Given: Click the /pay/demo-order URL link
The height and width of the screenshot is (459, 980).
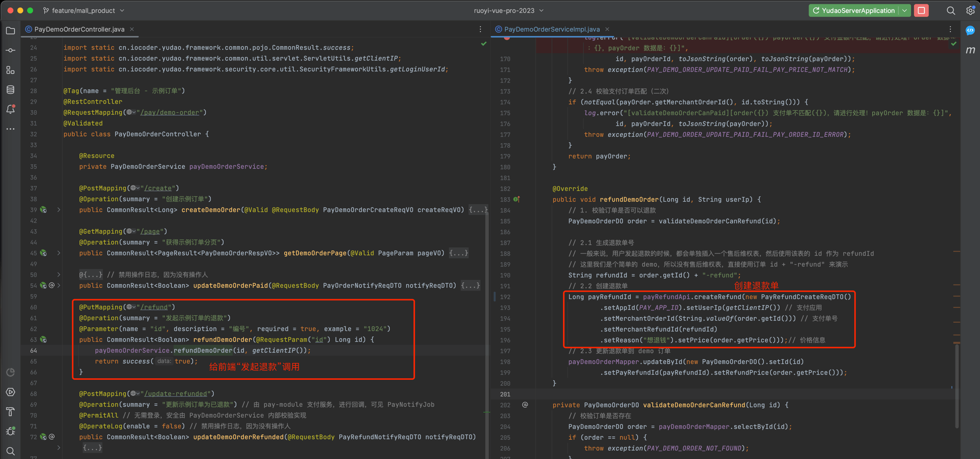Looking at the screenshot, I should point(170,113).
